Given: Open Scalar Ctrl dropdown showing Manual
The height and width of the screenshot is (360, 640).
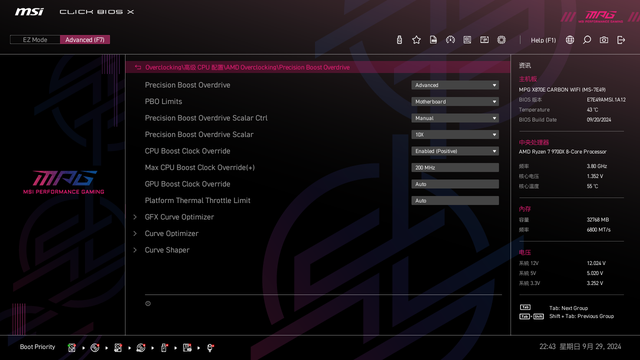Looking at the screenshot, I should point(455,118).
